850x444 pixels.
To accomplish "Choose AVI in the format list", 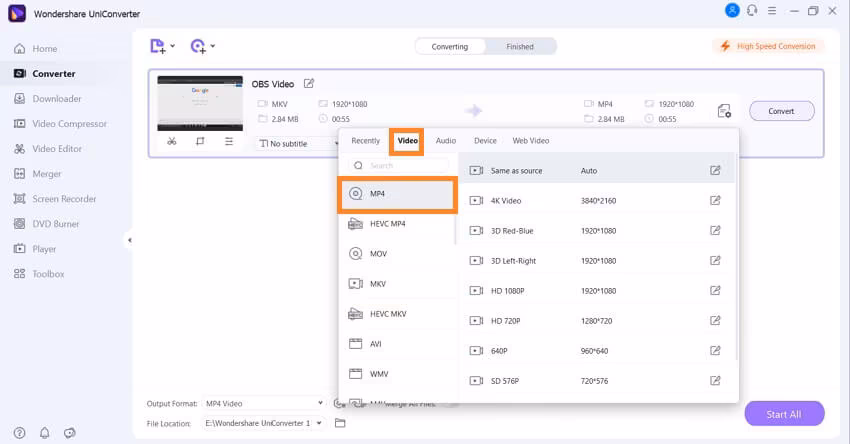I will tap(397, 344).
